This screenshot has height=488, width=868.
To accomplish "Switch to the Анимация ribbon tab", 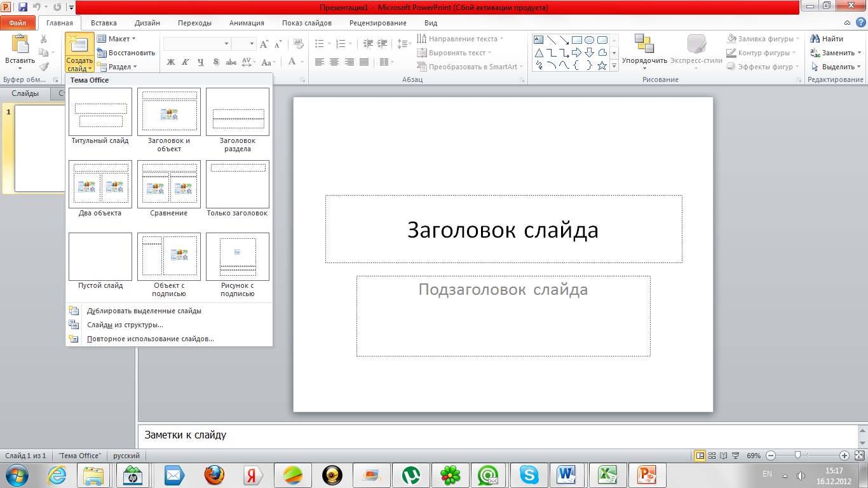I will tap(247, 23).
